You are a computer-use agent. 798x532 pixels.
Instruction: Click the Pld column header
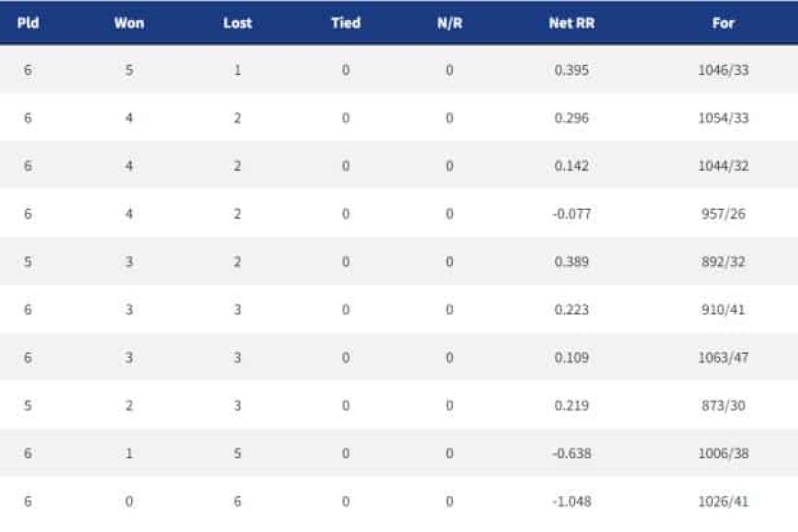[x=28, y=23]
